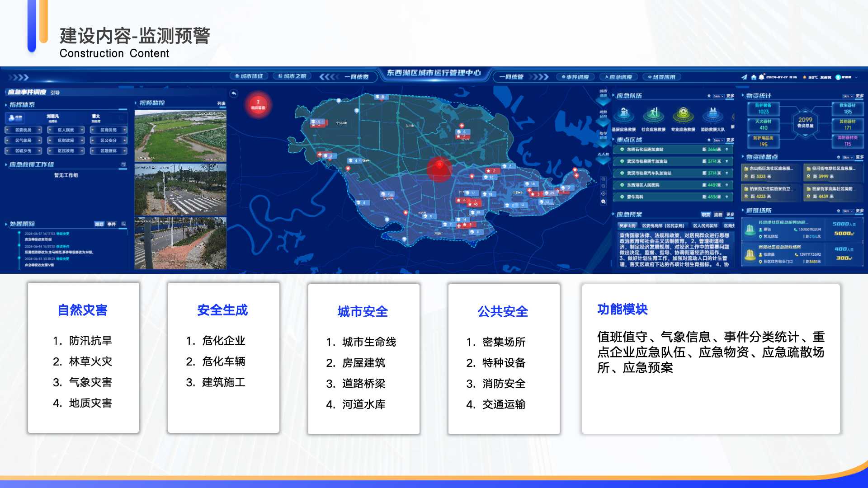Screen dimensions: 868x488
Task: Open the crosswalk camera video thumbnail
Action: (180, 189)
